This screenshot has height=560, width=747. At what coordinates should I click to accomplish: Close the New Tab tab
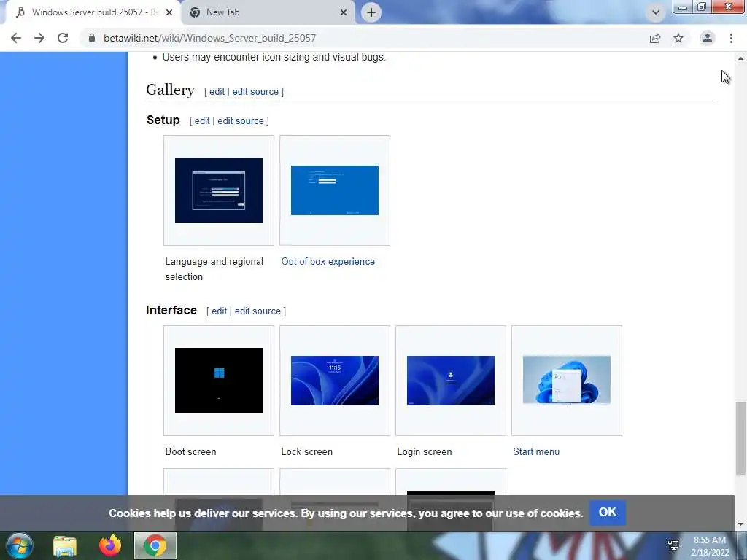344,12
